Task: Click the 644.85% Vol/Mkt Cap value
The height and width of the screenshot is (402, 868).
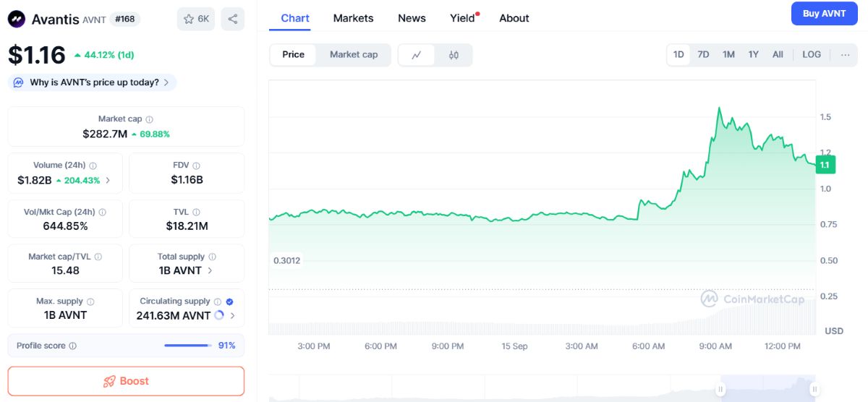Action: point(65,226)
